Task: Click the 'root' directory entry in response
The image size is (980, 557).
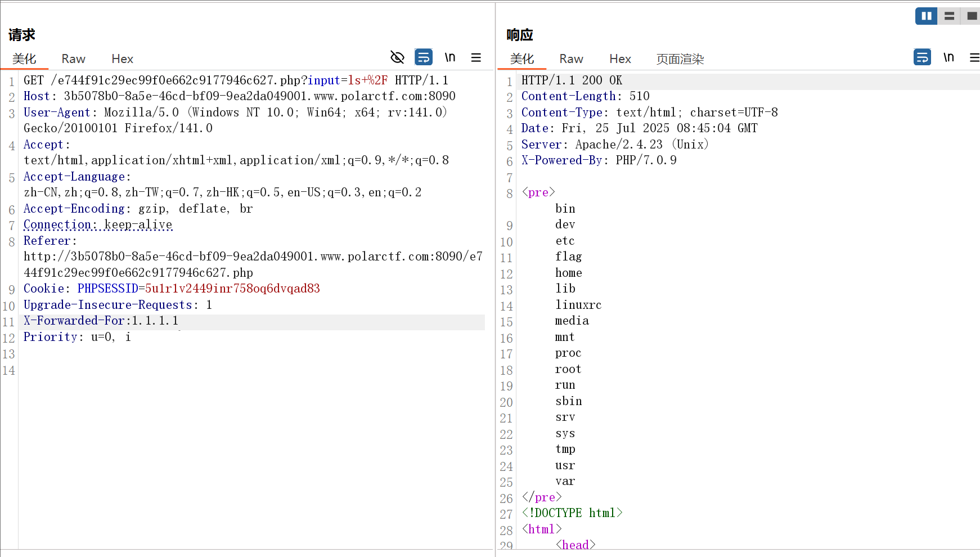Action: click(569, 369)
